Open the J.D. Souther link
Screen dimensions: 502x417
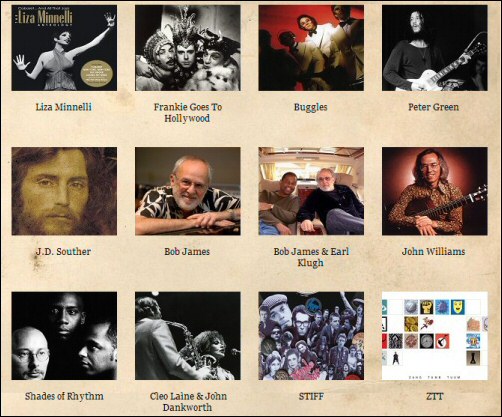pos(63,251)
